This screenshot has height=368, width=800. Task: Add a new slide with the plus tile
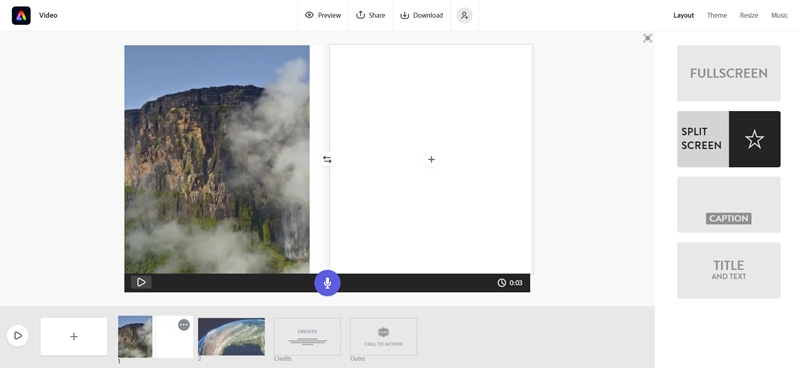[x=74, y=336]
